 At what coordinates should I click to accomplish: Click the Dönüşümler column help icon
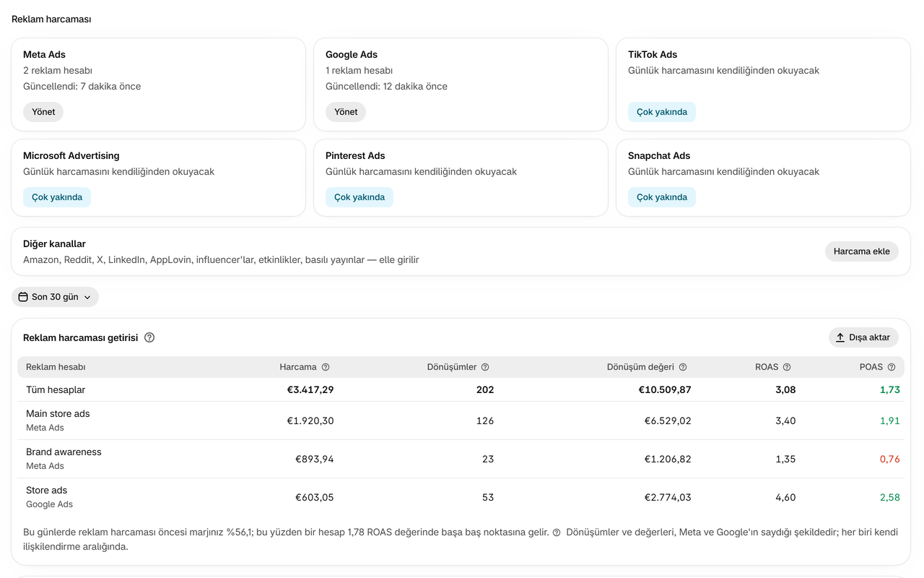tap(485, 367)
